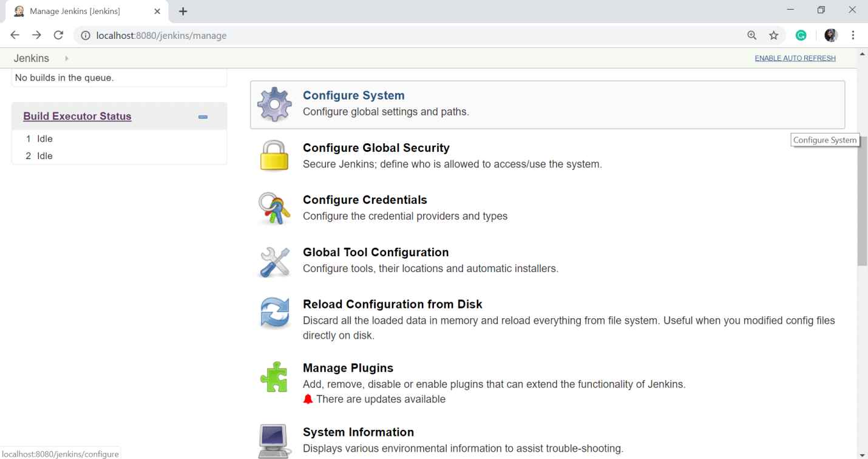This screenshot has height=459, width=868.
Task: Click the Reload Configuration arrows icon
Action: coord(274,313)
